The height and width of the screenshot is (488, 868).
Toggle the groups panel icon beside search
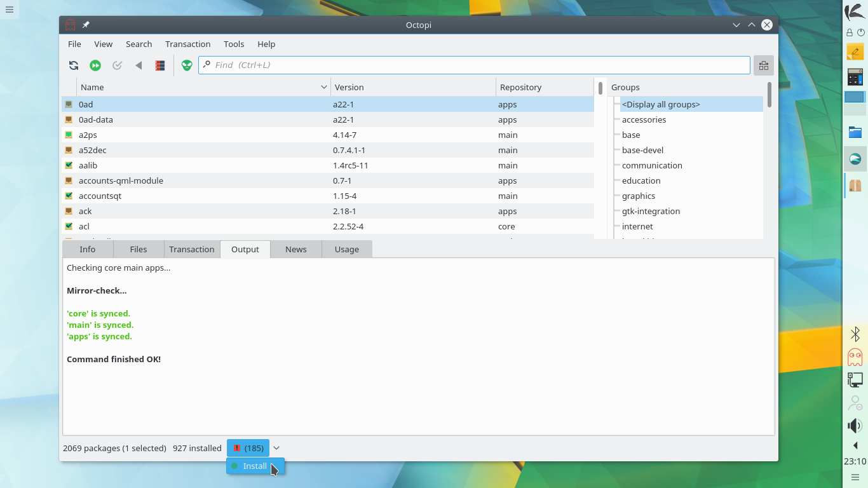[764, 65]
